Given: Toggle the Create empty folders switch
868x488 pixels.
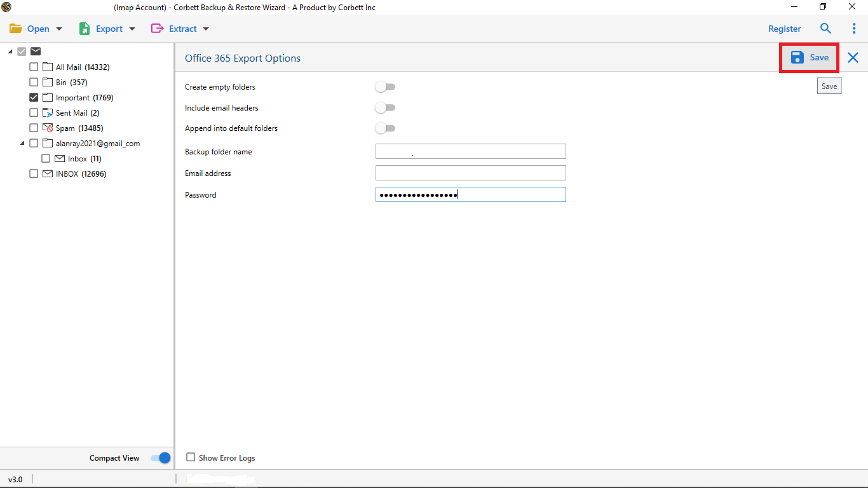Looking at the screenshot, I should (x=385, y=87).
